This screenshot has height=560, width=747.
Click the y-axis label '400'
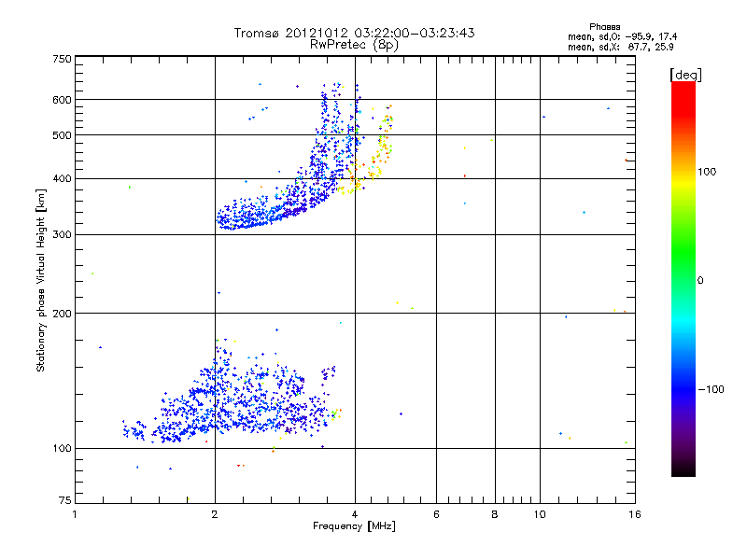62,179
